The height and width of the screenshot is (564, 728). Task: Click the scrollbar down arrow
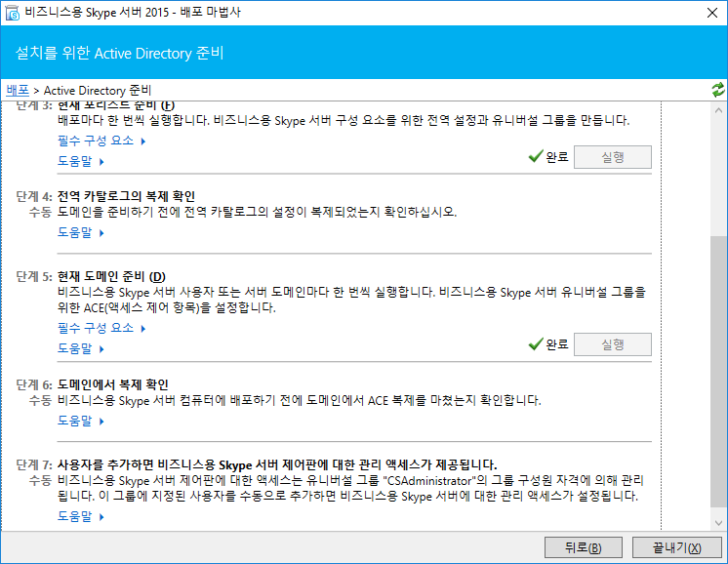(718, 523)
